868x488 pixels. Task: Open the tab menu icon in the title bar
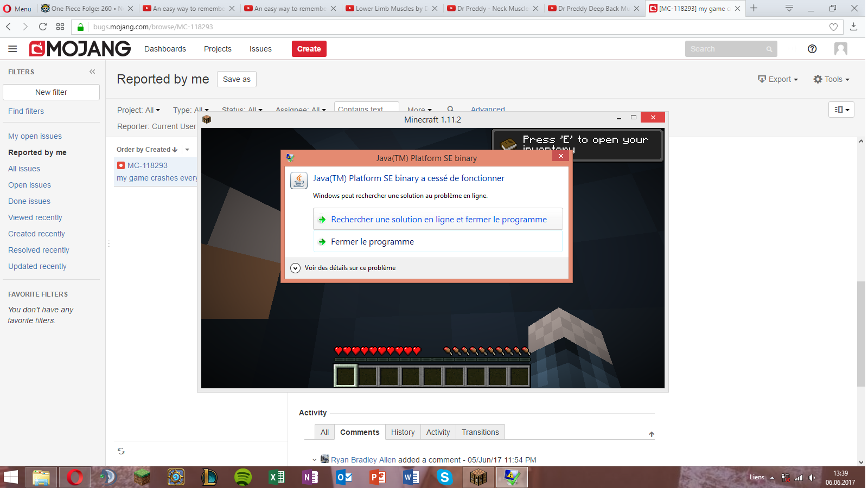789,8
